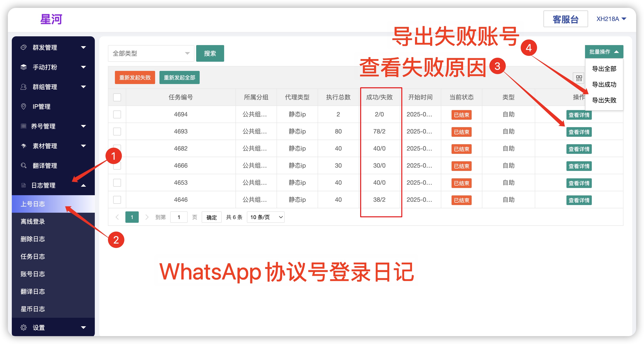Image resolution: width=644 pixels, height=344 pixels.
Task: Click the 手动打粉 layers icon
Action: click(24, 67)
